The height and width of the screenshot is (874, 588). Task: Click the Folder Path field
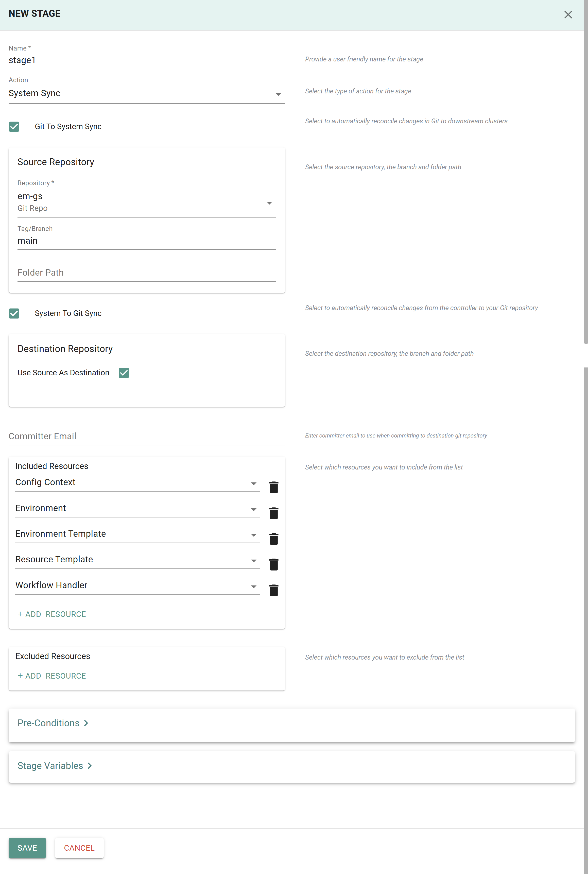click(x=146, y=273)
